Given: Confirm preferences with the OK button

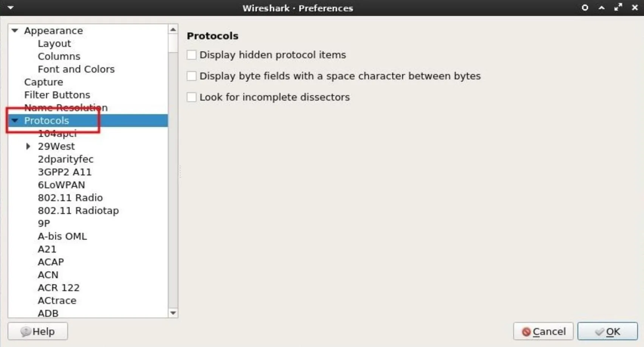Looking at the screenshot, I should click(x=607, y=332).
